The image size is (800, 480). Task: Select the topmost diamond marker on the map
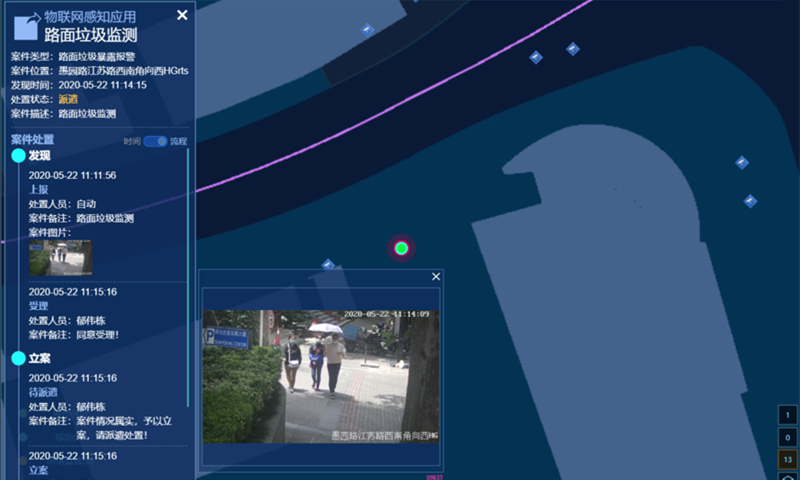(x=368, y=30)
